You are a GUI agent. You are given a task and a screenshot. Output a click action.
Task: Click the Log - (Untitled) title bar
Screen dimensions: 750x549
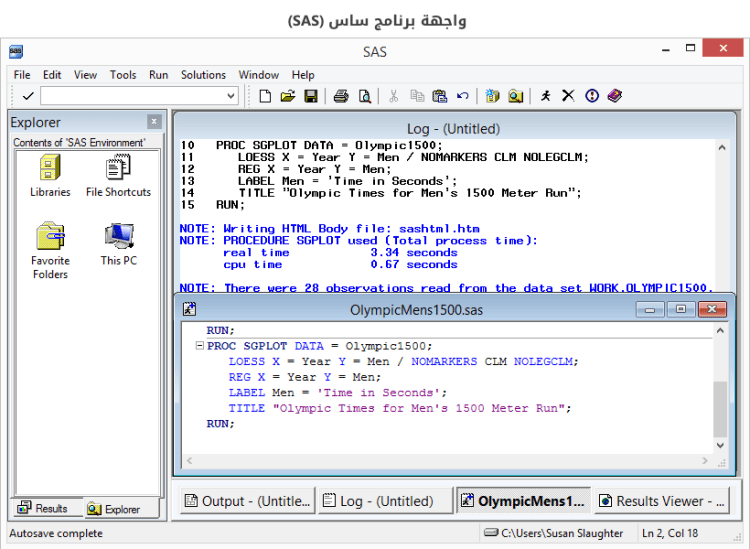point(453,129)
